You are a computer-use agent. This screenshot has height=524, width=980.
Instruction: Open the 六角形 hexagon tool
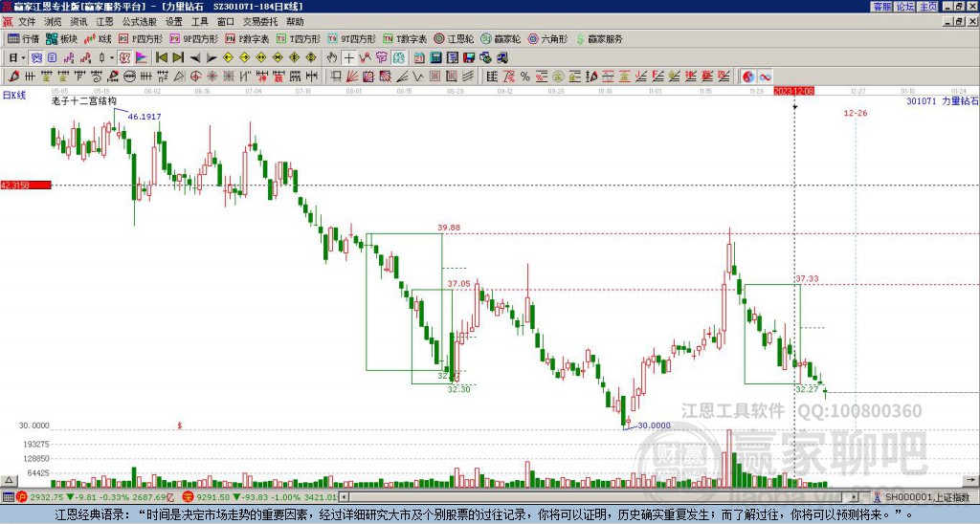pos(547,38)
